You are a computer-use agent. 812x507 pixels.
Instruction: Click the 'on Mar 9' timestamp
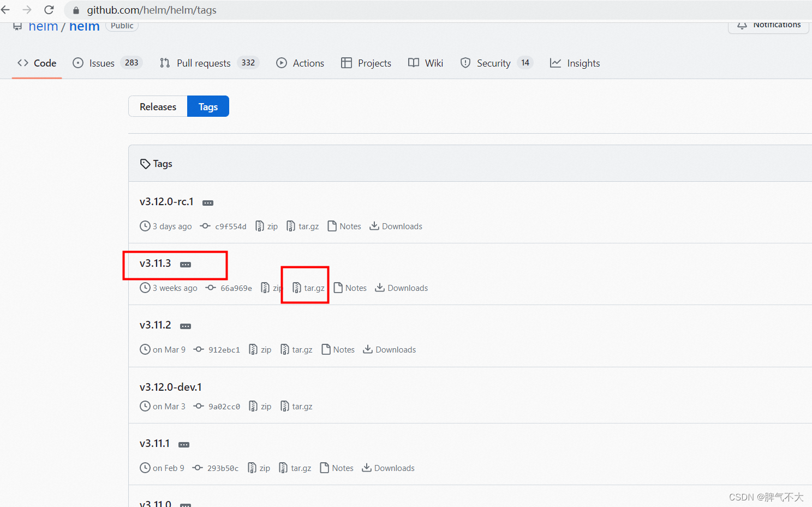[169, 350]
